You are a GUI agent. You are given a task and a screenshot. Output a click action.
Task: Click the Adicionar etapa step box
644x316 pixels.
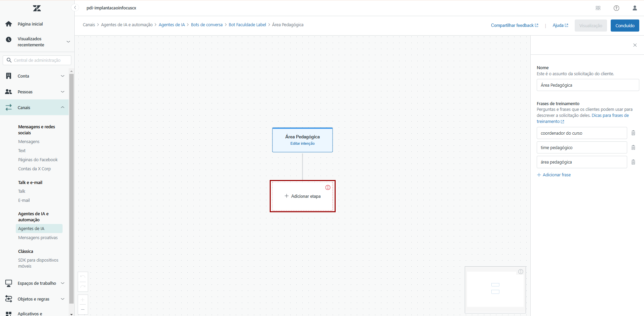302,196
